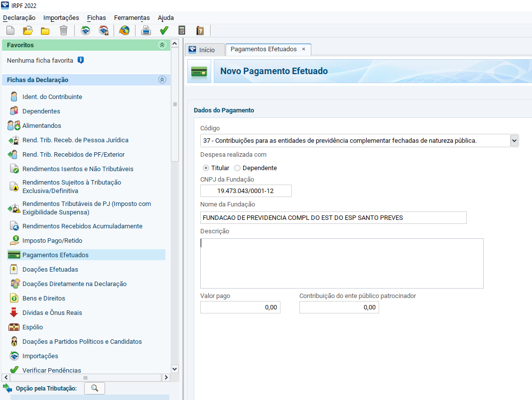Click the green checkmark toolbar icon
Image resolution: width=532 pixels, height=400 pixels.
(163, 31)
